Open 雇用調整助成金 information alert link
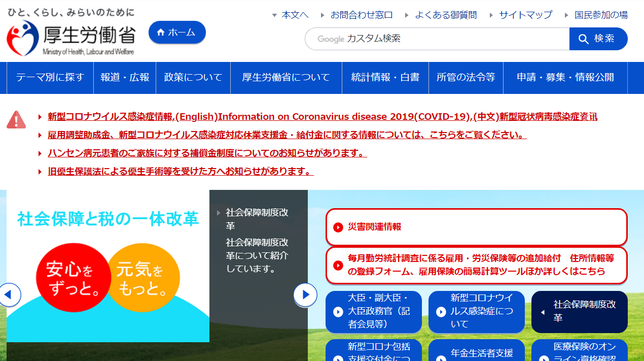Image resolution: width=644 pixels, height=361 pixels. pyautogui.click(x=287, y=135)
